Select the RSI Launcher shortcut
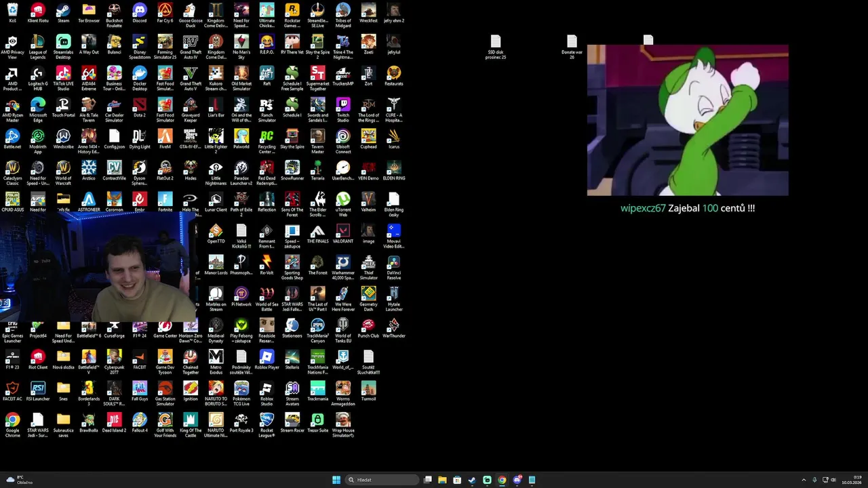 coord(38,391)
